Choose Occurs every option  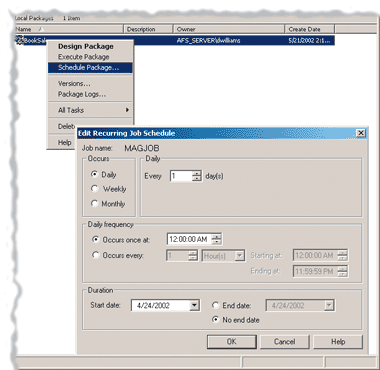[96, 255]
